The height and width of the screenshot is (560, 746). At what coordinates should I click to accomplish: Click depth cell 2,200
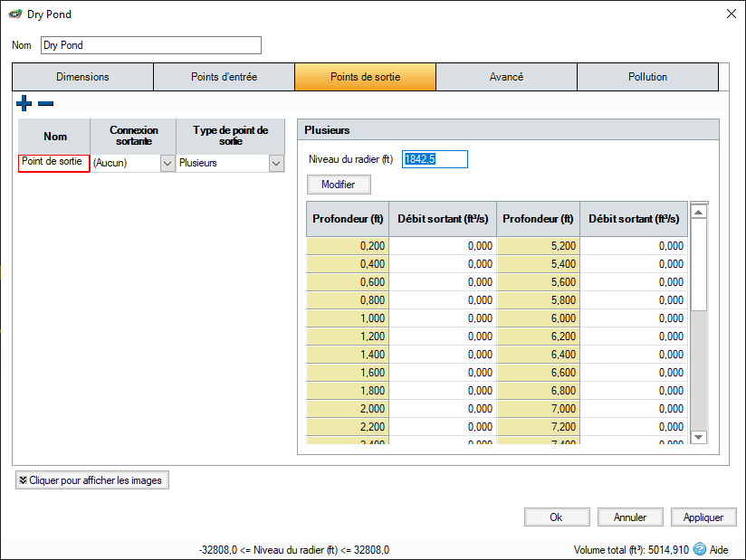(x=348, y=426)
